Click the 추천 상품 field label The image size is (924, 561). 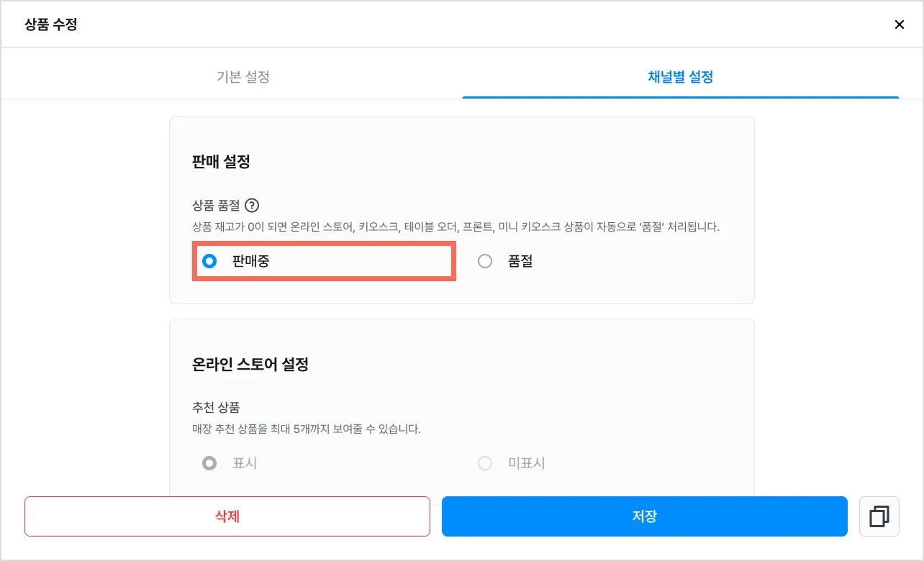[x=216, y=408]
